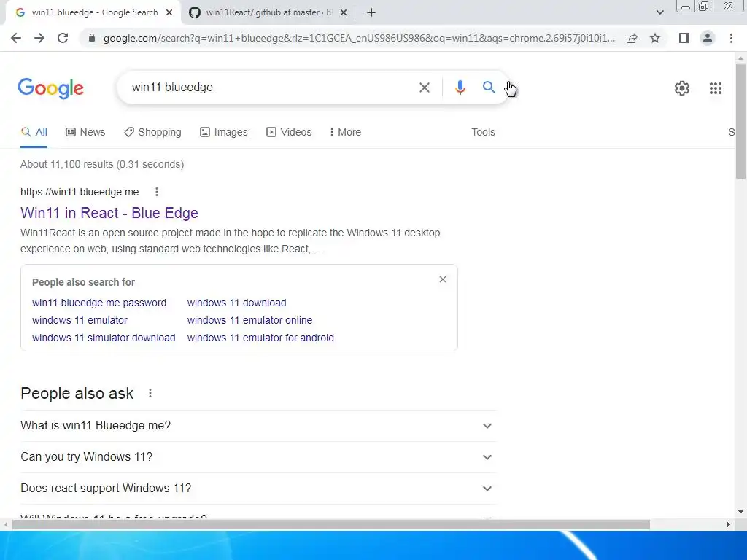Switch to the Shopping tab

pos(152,133)
